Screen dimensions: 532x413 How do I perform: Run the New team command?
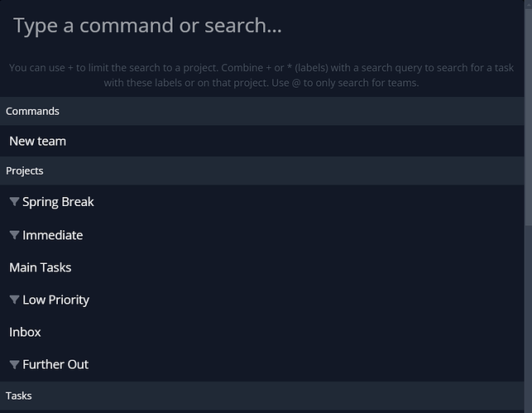(38, 141)
